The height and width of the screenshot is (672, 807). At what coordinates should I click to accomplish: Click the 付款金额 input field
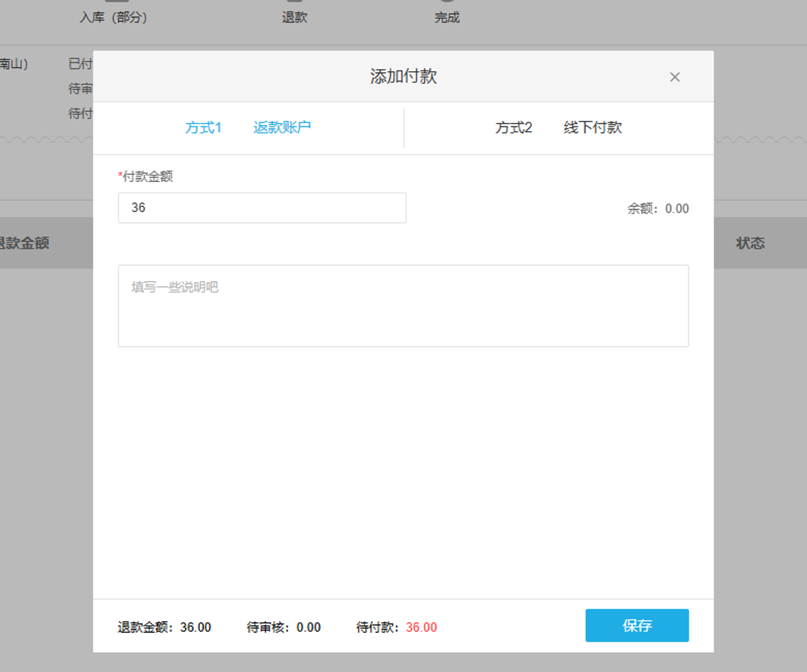coord(262,208)
